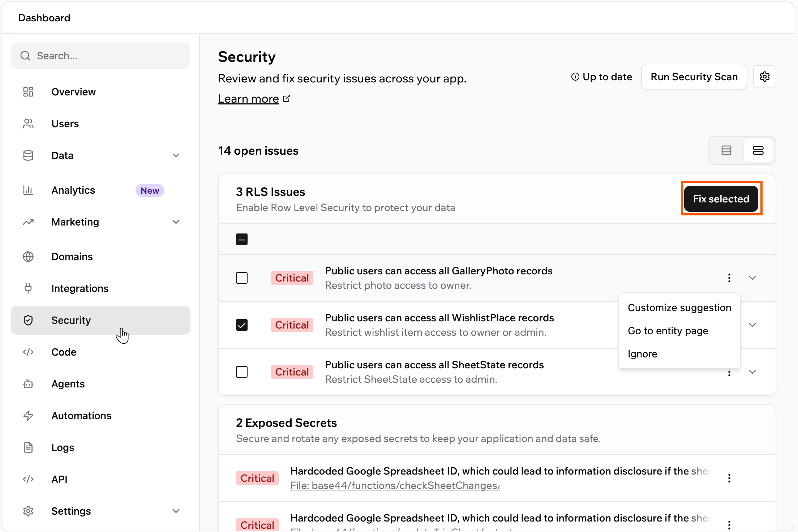
Task: Click the New badge beside Analytics
Action: tap(150, 190)
